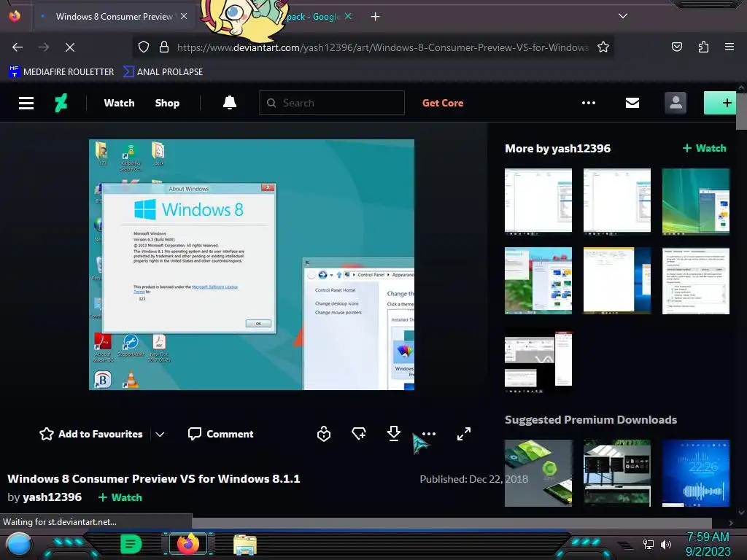Open flower wallpaper thumbnail in More by

538,281
